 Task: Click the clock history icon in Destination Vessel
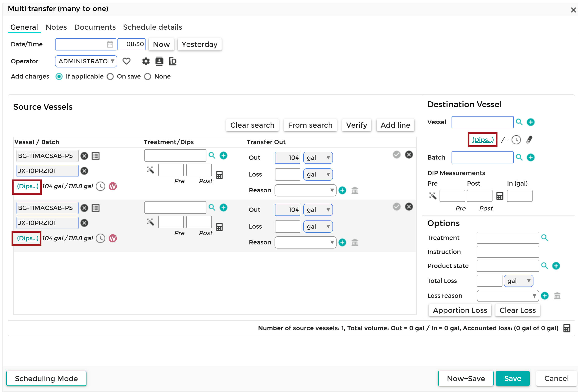(x=516, y=140)
